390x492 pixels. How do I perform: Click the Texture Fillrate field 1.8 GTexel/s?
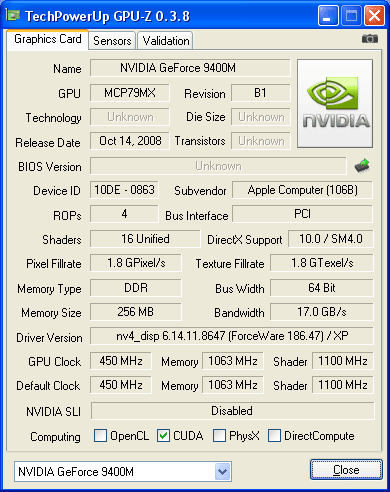322,263
